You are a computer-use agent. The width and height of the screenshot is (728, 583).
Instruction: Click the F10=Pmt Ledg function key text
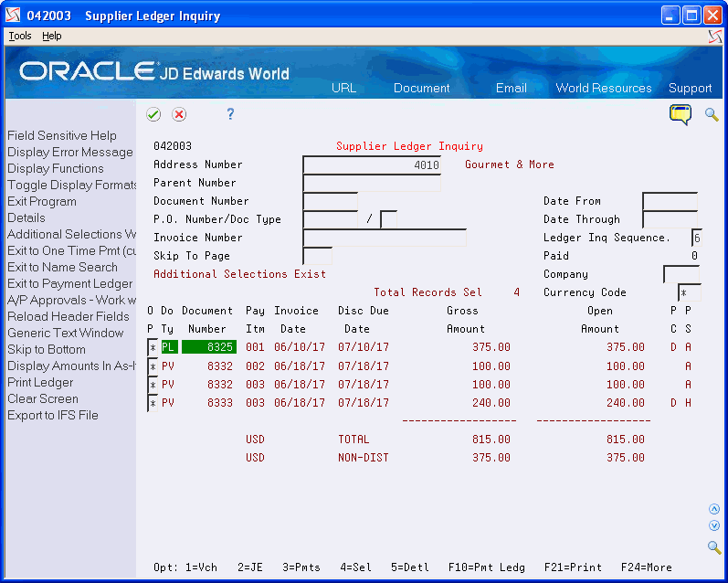pos(487,567)
